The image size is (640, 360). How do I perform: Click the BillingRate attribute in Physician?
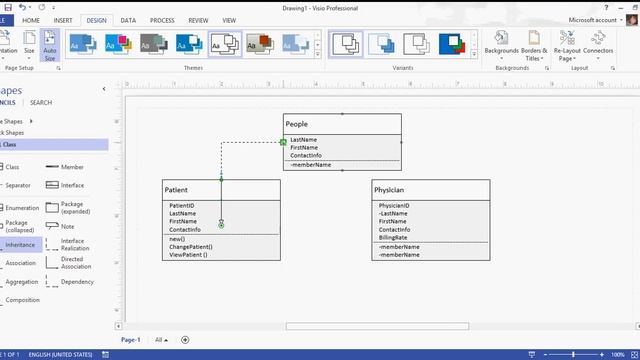click(x=393, y=238)
